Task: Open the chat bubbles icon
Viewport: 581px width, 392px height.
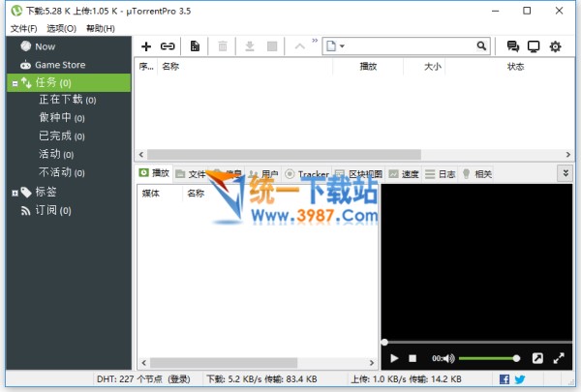Action: (x=513, y=46)
